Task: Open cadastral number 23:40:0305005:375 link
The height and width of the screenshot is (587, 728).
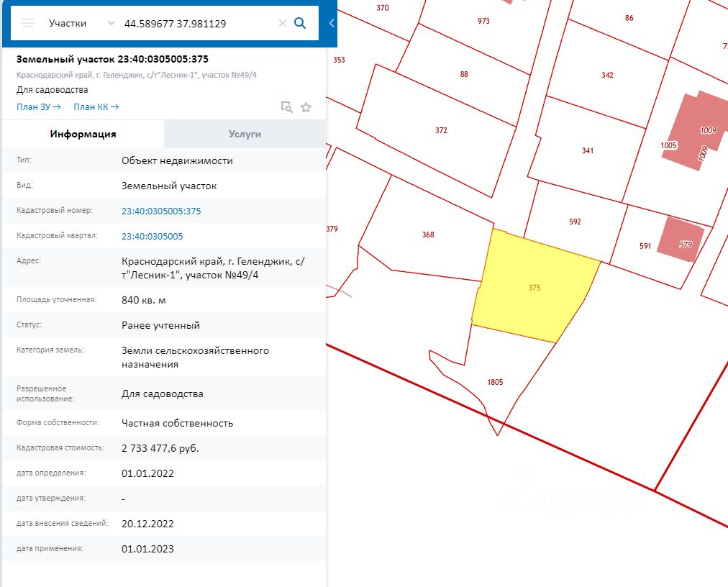Action: 161,211
